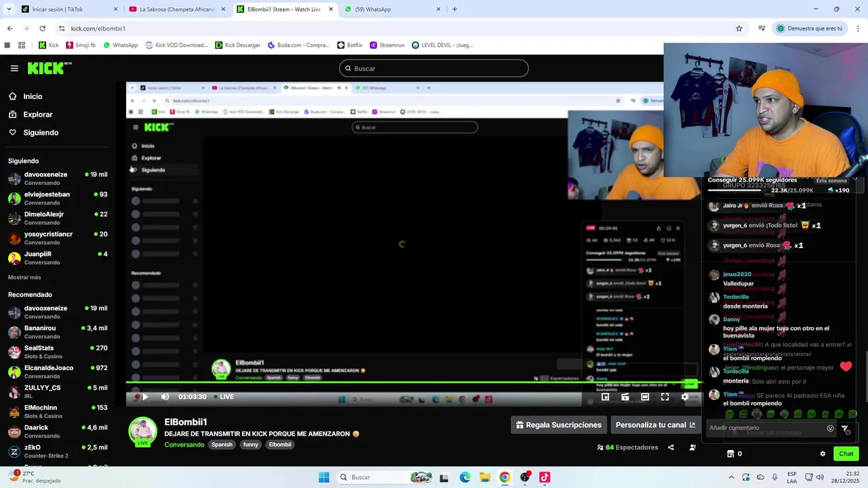Open Daarick recommended channel

(x=58, y=431)
